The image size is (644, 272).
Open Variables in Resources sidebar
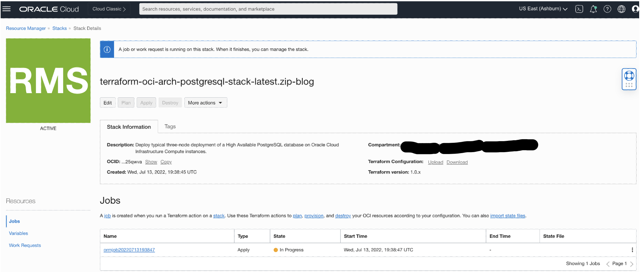click(18, 233)
